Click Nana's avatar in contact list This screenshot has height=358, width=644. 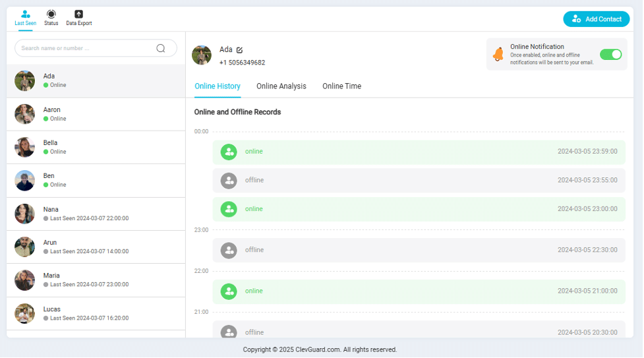tap(24, 214)
